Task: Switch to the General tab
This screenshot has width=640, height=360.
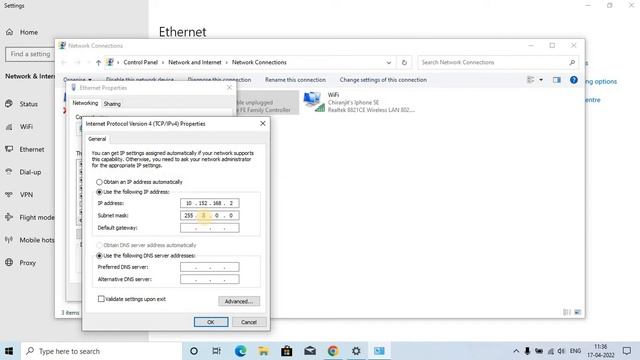Action: [97, 139]
